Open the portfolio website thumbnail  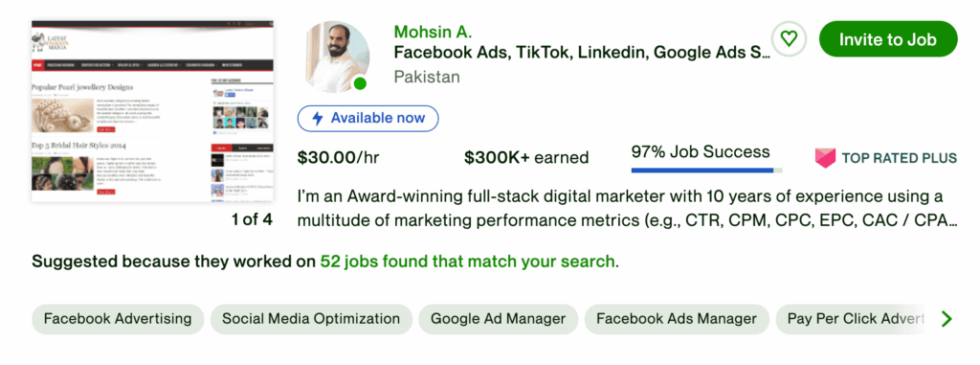[152, 111]
